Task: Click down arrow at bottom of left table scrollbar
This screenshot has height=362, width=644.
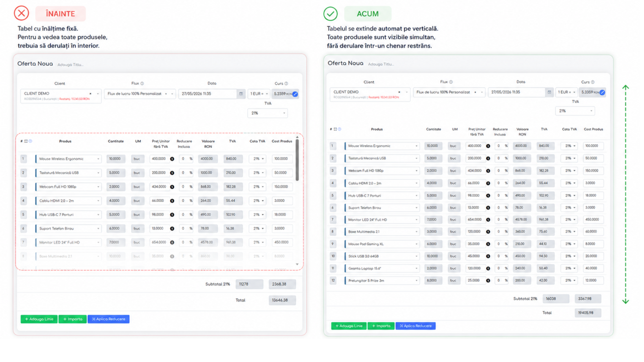Action: (297, 264)
